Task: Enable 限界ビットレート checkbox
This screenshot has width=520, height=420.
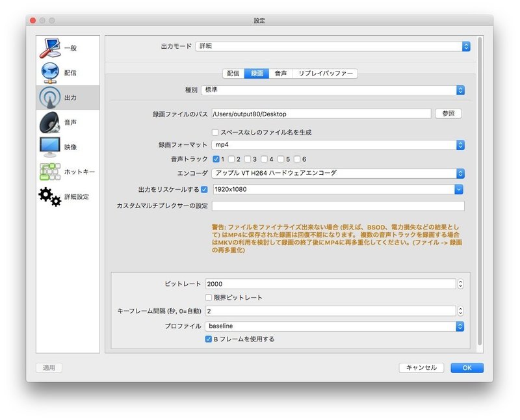Action: pos(209,298)
